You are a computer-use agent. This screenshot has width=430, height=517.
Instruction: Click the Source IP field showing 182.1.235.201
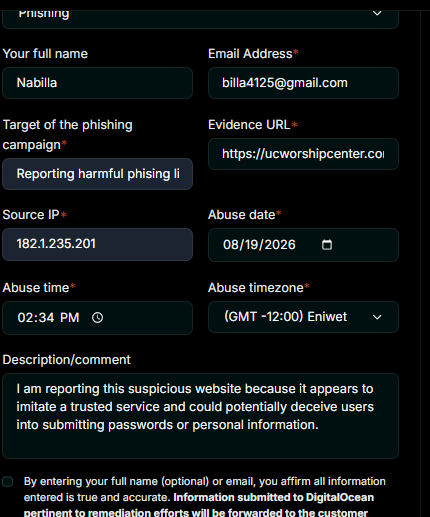(97, 244)
